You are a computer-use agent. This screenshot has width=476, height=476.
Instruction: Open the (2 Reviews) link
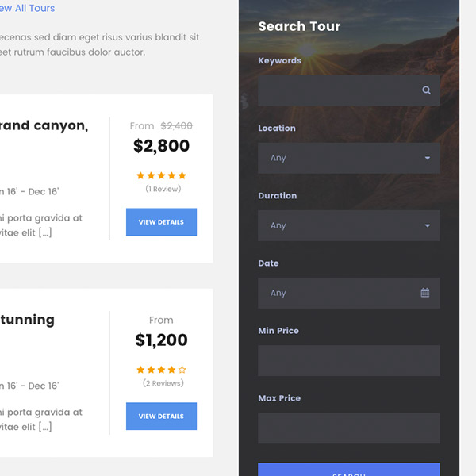(x=163, y=383)
